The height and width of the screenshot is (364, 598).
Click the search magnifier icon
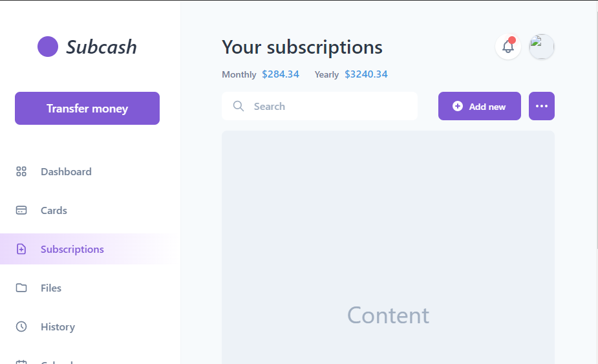pos(239,106)
